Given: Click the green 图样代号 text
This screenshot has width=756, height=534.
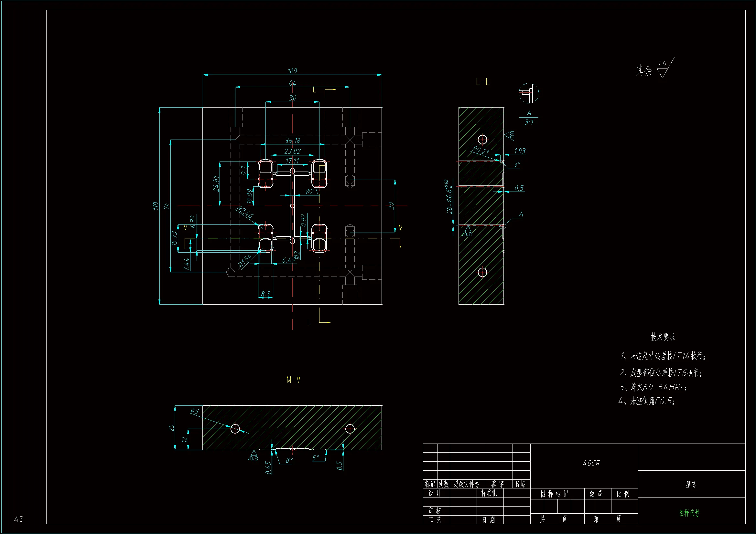Looking at the screenshot, I should click(689, 513).
